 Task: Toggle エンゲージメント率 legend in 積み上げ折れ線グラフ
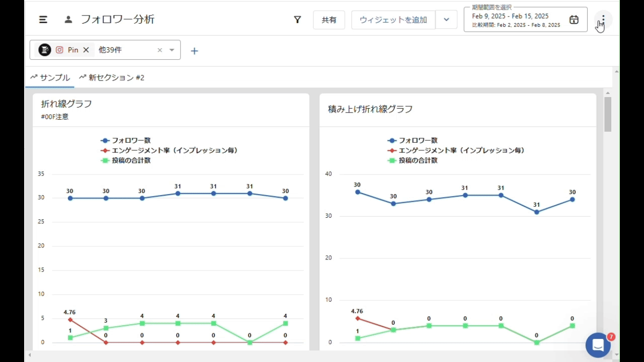point(456,150)
